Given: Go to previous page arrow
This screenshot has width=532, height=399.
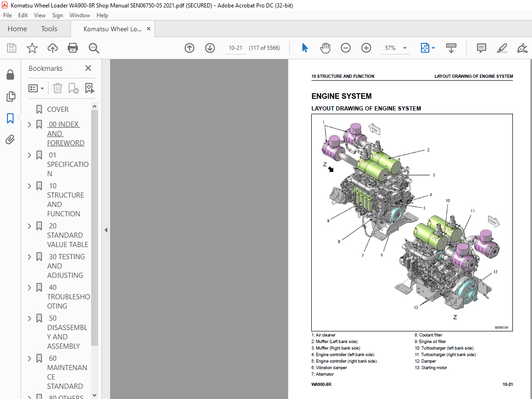Looking at the screenshot, I should point(189,48).
